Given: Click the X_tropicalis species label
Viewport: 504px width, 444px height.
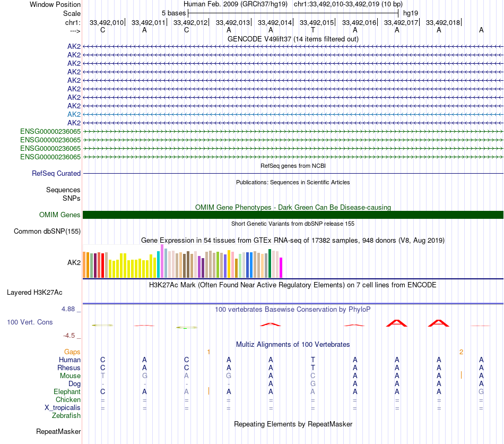Looking at the screenshot, I should click(x=63, y=408).
